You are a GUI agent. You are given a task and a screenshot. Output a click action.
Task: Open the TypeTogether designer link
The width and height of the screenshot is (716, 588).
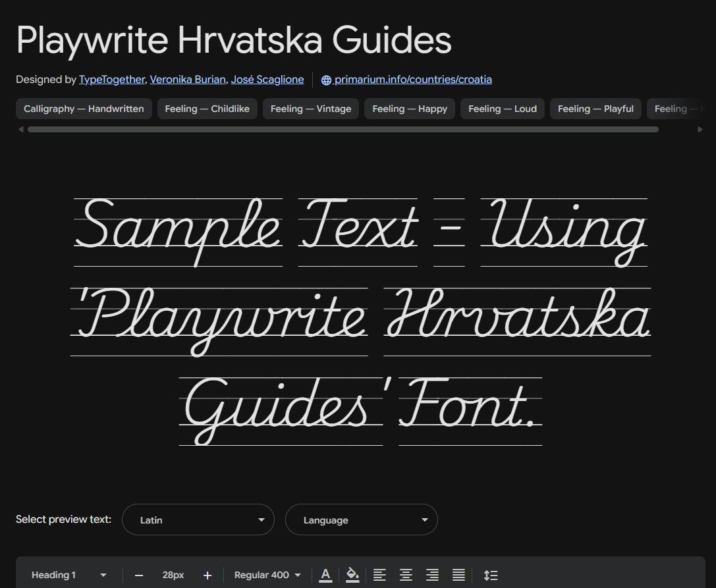pos(112,80)
